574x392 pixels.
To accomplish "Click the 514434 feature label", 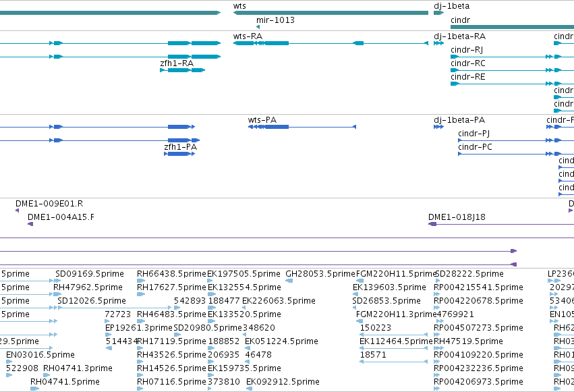I will coord(121,341).
